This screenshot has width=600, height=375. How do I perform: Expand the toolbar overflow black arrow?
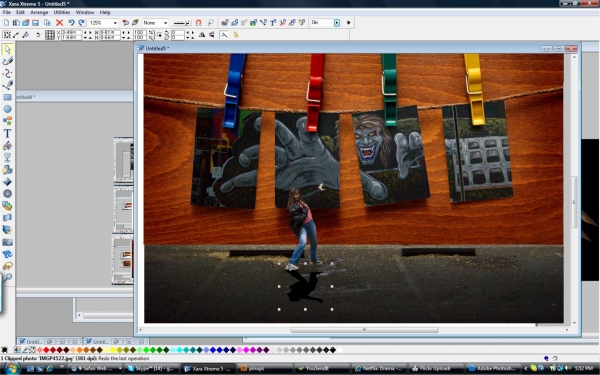pyautogui.click(x=348, y=23)
